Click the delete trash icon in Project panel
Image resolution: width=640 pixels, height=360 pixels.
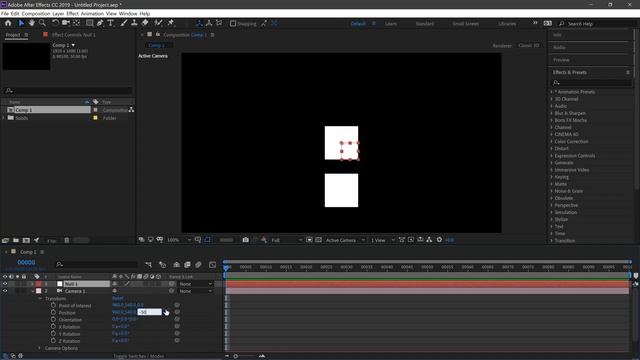67,240
